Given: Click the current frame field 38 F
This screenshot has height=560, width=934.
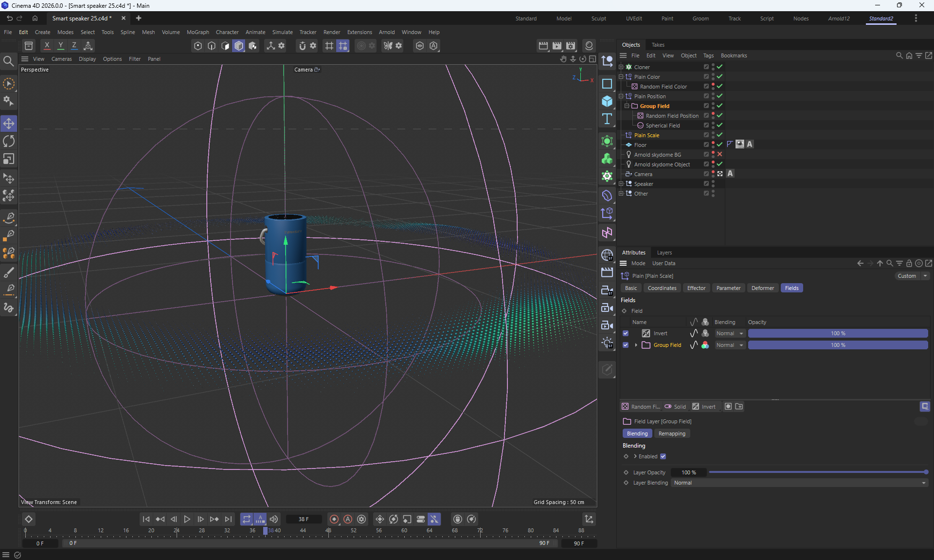Looking at the screenshot, I should pyautogui.click(x=304, y=519).
